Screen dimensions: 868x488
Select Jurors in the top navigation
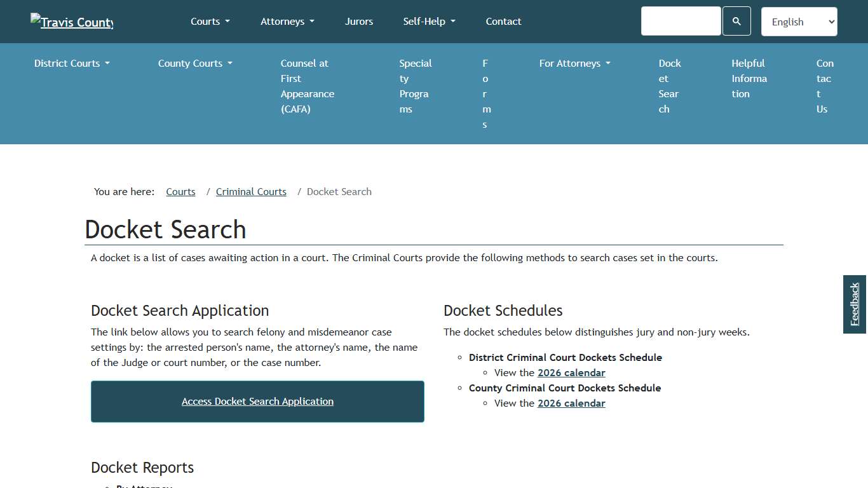pyautogui.click(x=359, y=21)
